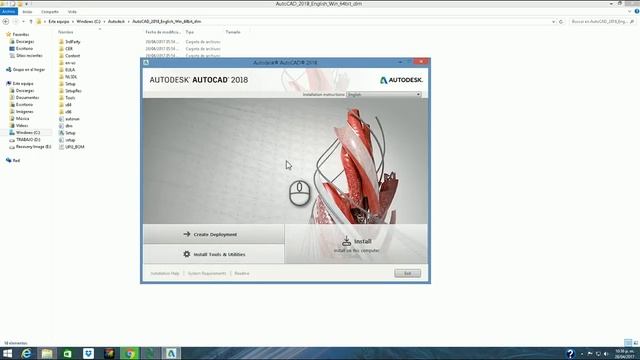Choose Create Deployment in the installer
This screenshot has width=640, height=360.
213,234
